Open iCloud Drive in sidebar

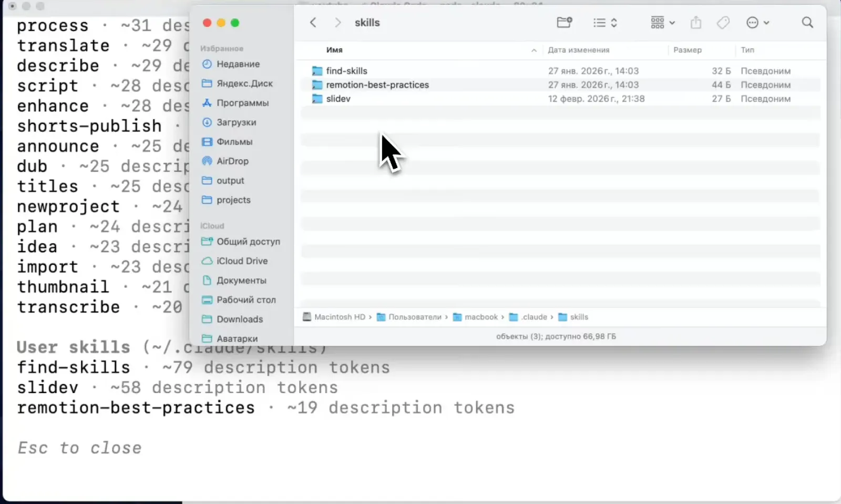tap(234, 261)
